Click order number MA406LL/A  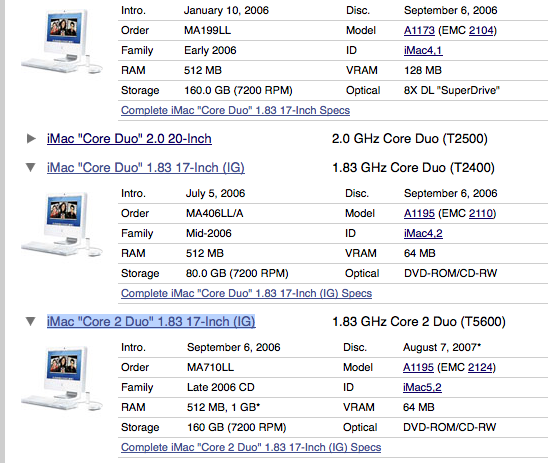214,214
